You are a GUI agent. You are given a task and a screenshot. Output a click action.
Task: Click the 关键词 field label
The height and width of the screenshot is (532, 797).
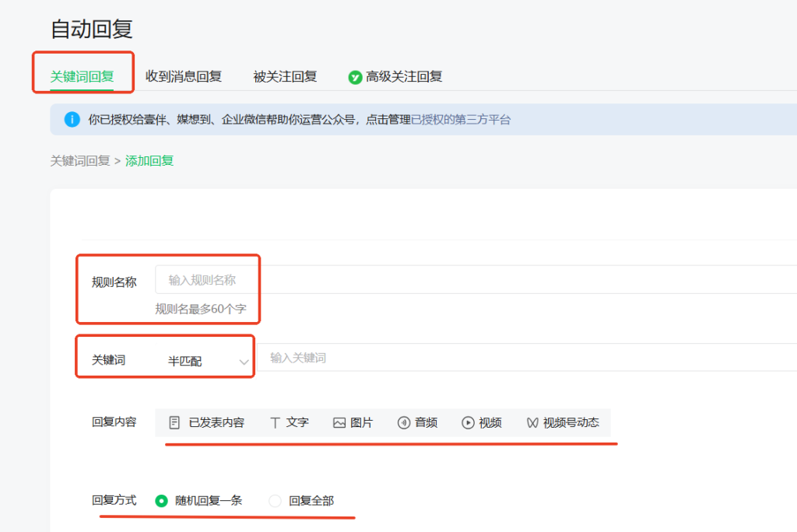108,360
